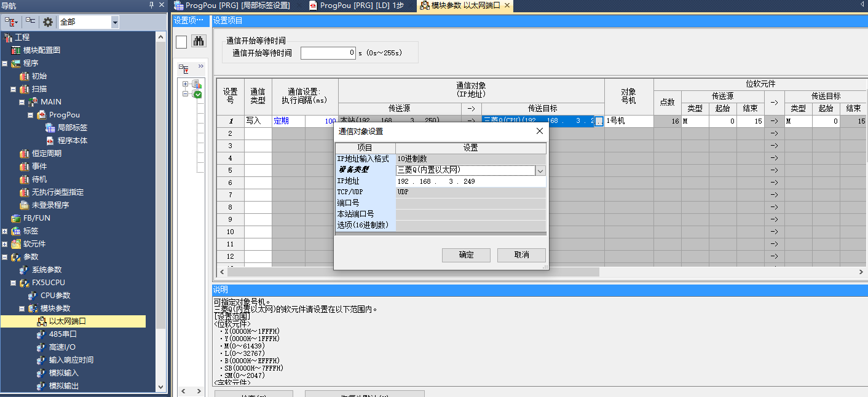Click the 确定 button in dialog
The height and width of the screenshot is (397, 868).
[x=466, y=255]
